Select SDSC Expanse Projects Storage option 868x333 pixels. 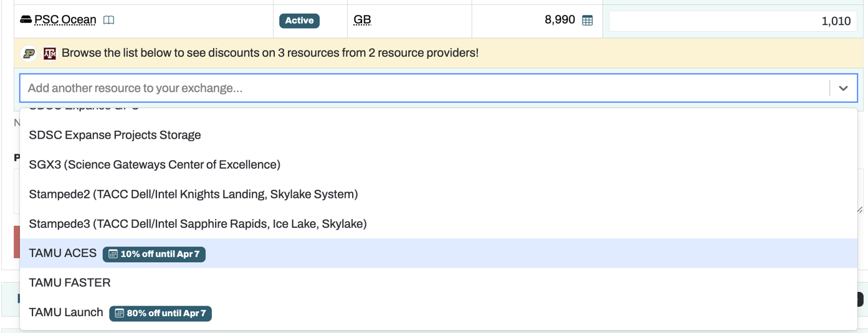point(115,135)
